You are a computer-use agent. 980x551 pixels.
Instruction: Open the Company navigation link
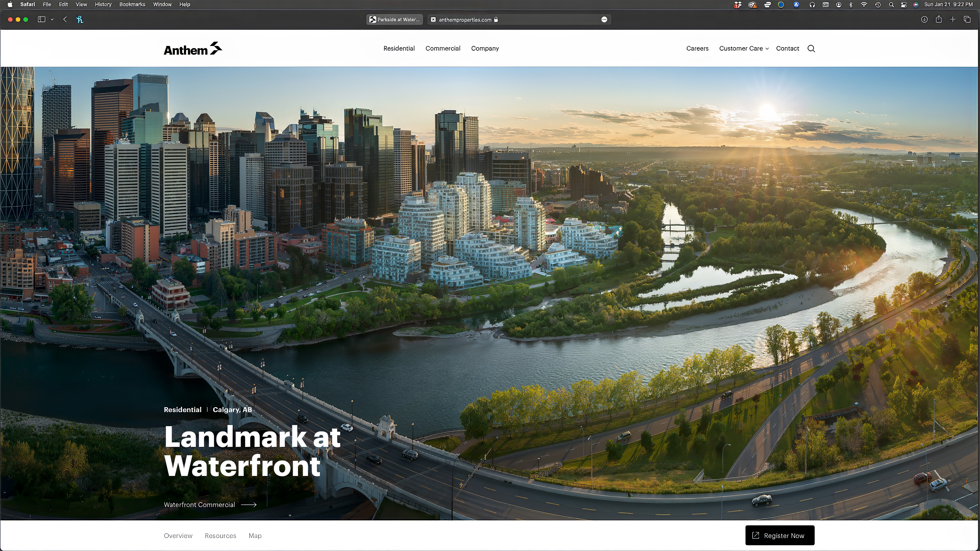tap(485, 49)
